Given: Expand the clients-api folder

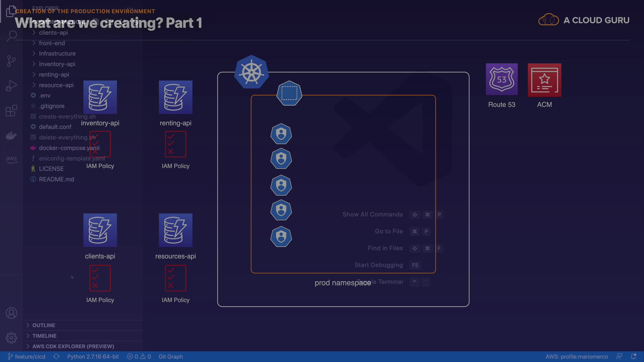Looking at the screenshot, I should pyautogui.click(x=53, y=33).
